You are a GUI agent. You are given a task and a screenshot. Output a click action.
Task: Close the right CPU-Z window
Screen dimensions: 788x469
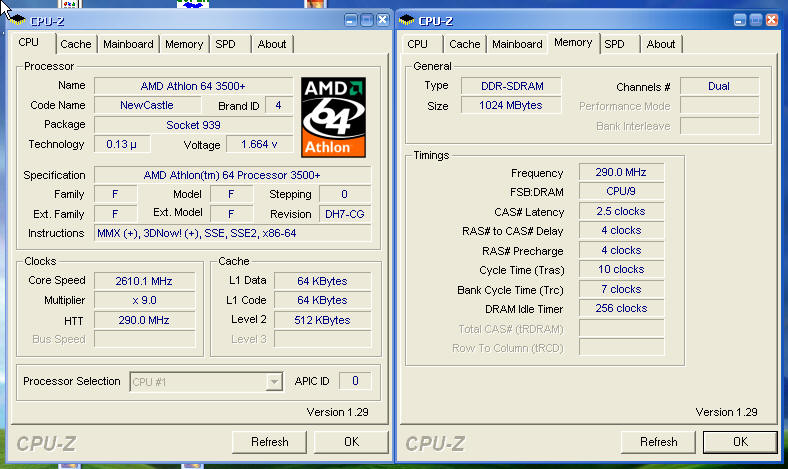click(x=771, y=20)
